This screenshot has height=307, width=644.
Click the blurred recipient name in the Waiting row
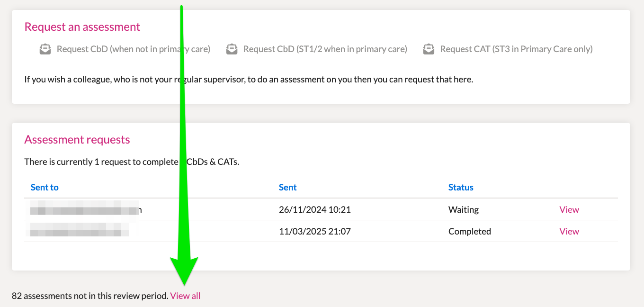click(86, 209)
